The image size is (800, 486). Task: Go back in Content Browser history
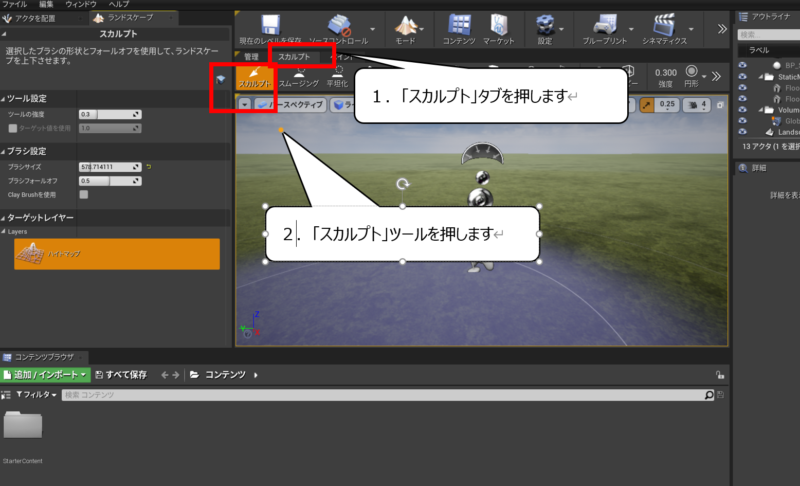click(x=164, y=375)
